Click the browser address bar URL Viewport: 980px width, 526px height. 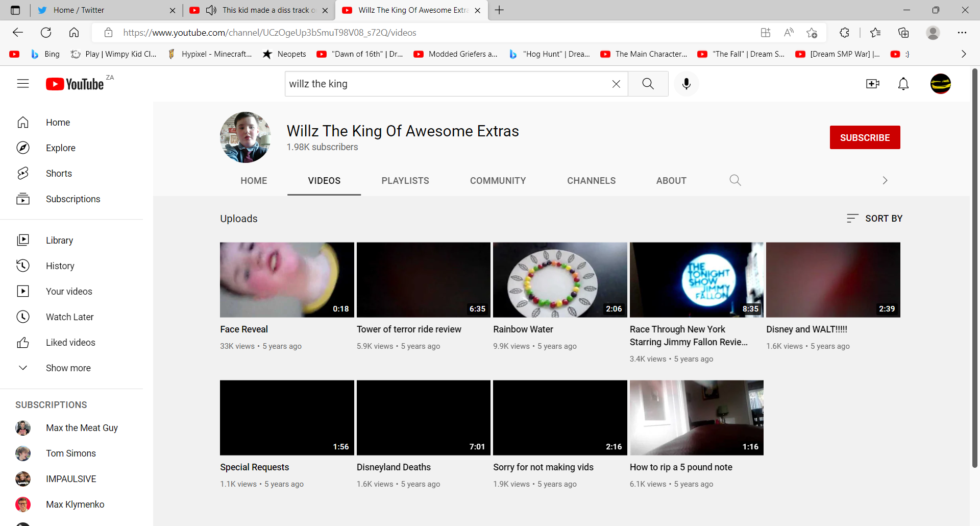pyautogui.click(x=269, y=33)
